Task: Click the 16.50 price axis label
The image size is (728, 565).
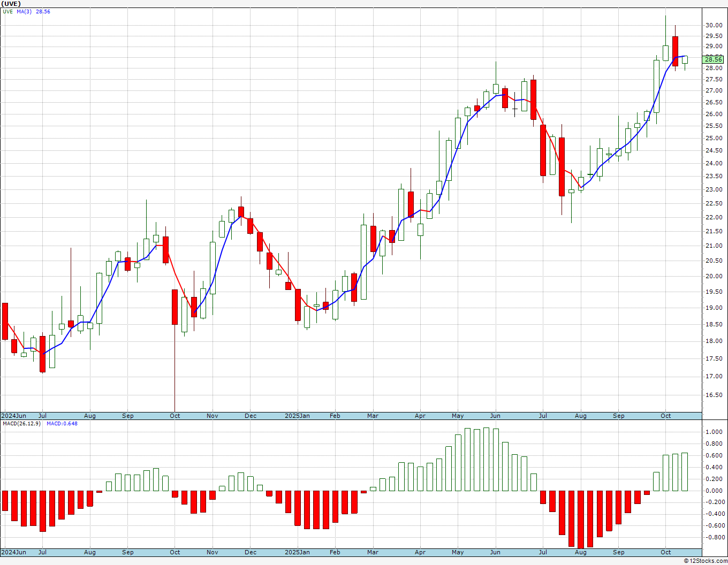Action: [714, 395]
